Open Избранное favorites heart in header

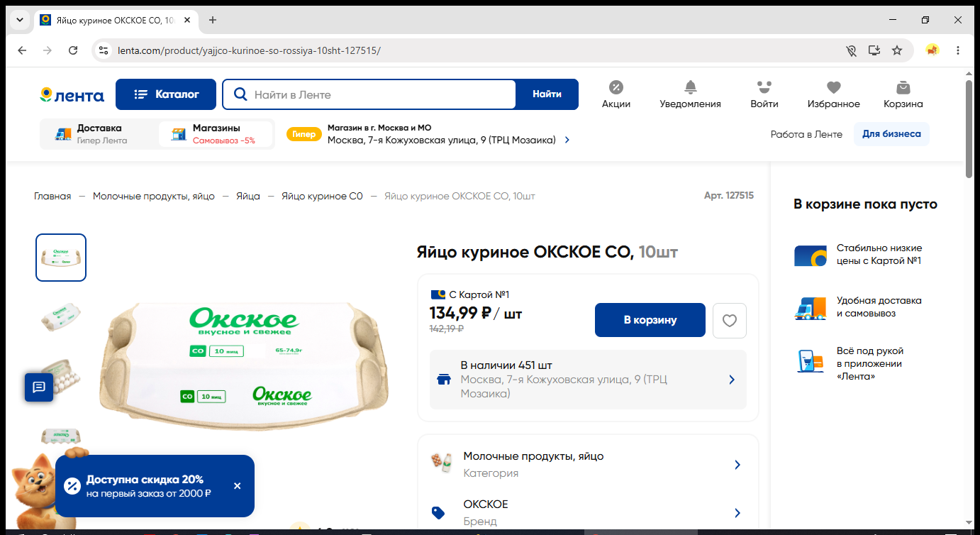click(x=833, y=94)
